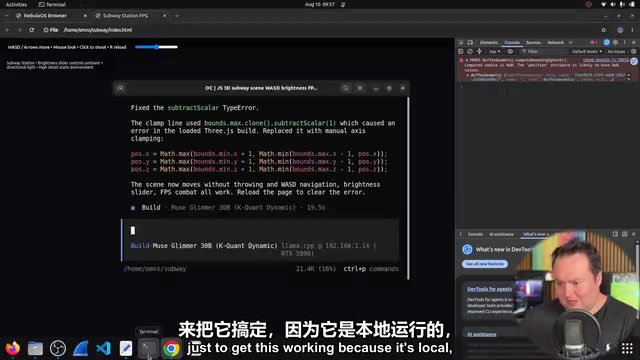Click the terminal window scrollbar
This screenshot has height=360, width=640.
coord(408,188)
